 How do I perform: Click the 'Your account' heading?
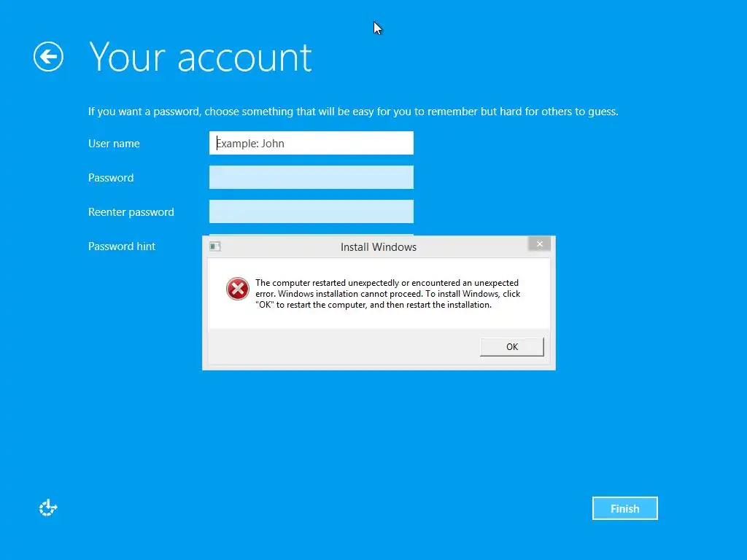pos(200,58)
